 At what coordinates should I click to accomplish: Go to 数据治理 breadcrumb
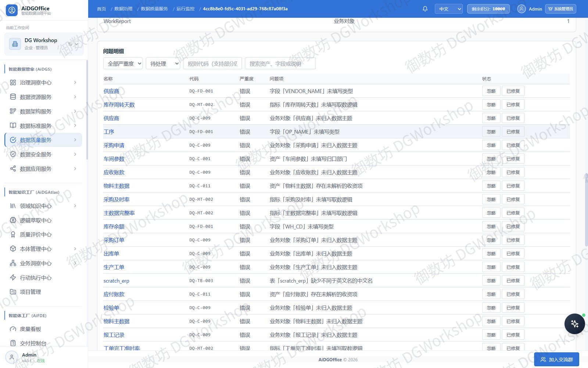[123, 9]
